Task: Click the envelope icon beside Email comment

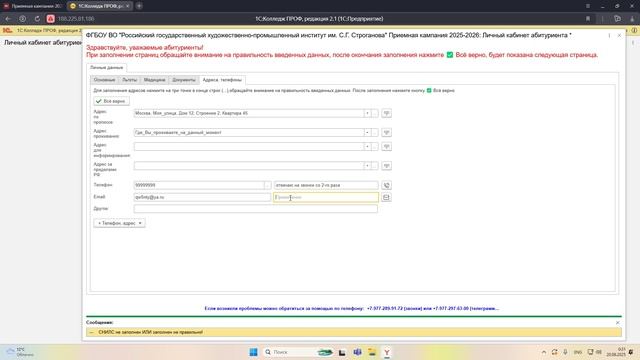Action: tap(386, 197)
